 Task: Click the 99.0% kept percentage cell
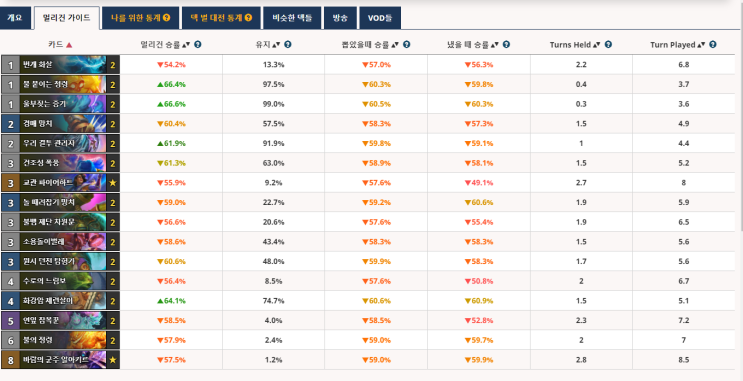[x=273, y=104]
